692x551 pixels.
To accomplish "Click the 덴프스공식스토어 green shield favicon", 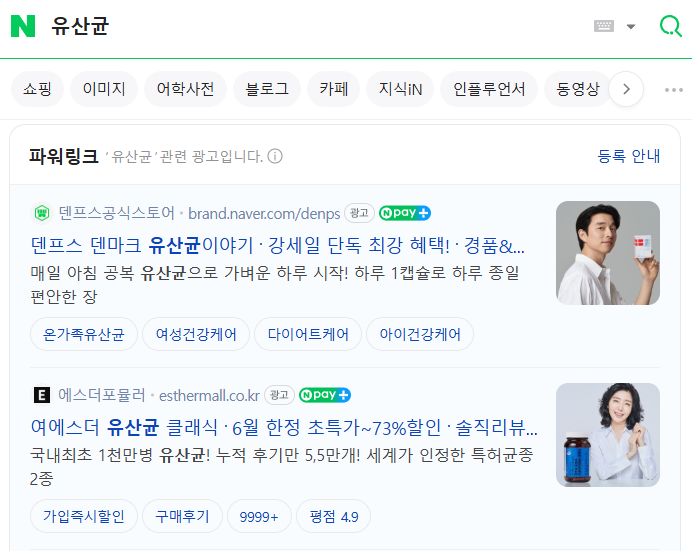I will pyautogui.click(x=42, y=214).
